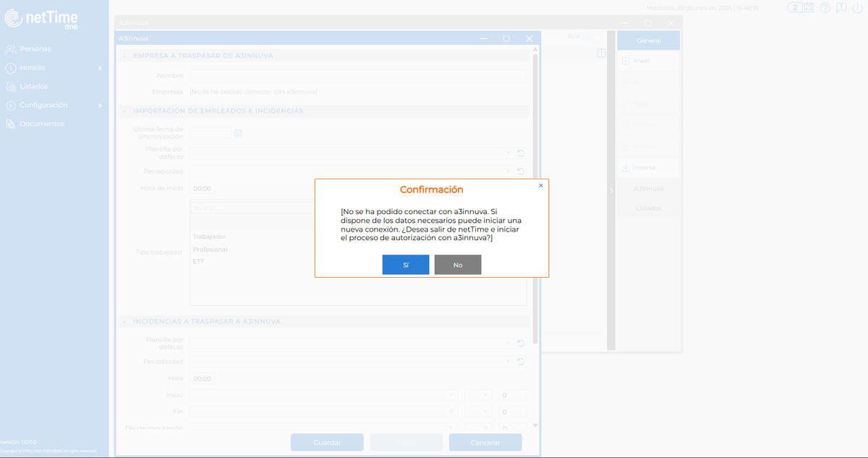Click the Hora de inicio time field

pos(203,188)
